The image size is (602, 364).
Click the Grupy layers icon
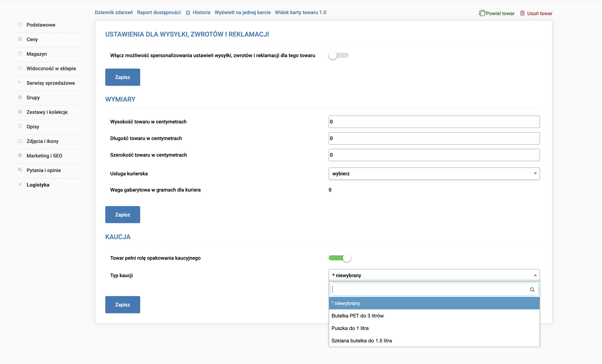coord(20,97)
